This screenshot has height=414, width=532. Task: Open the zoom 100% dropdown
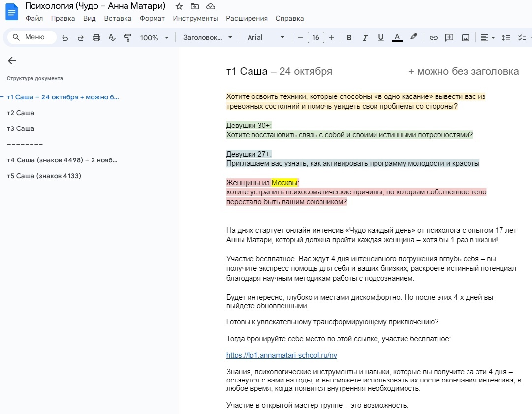coord(154,38)
